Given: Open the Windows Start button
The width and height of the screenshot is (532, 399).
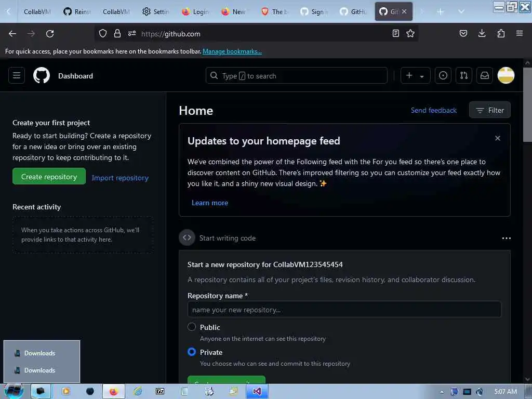Looking at the screenshot, I should point(14,391).
